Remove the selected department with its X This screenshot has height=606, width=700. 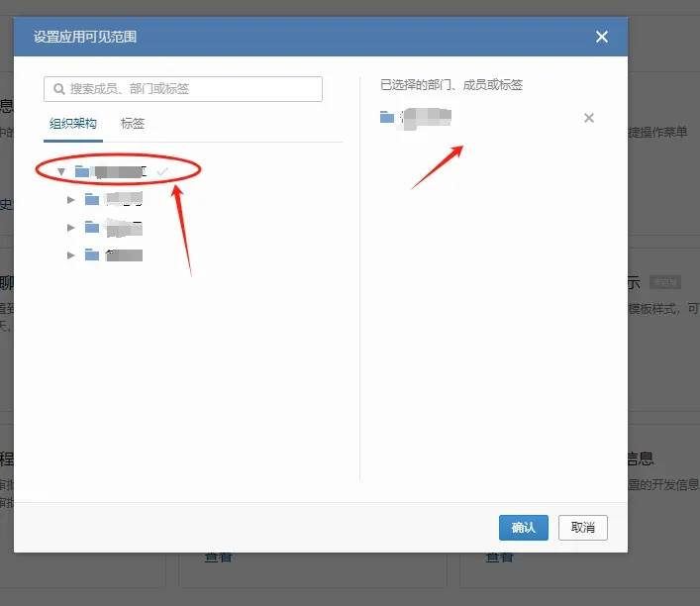coord(589,118)
